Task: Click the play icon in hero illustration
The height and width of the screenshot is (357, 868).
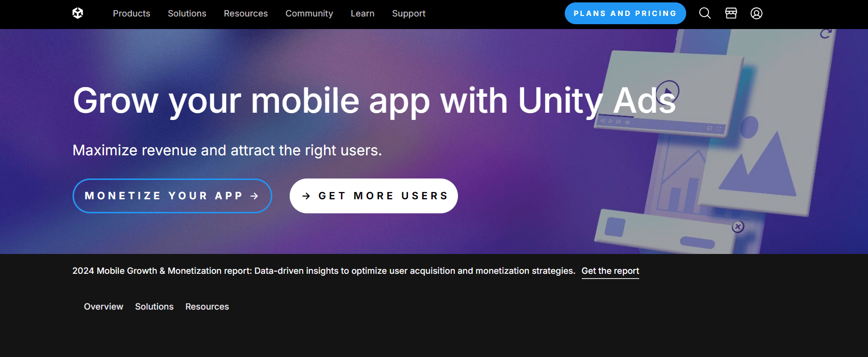Action: [x=668, y=91]
